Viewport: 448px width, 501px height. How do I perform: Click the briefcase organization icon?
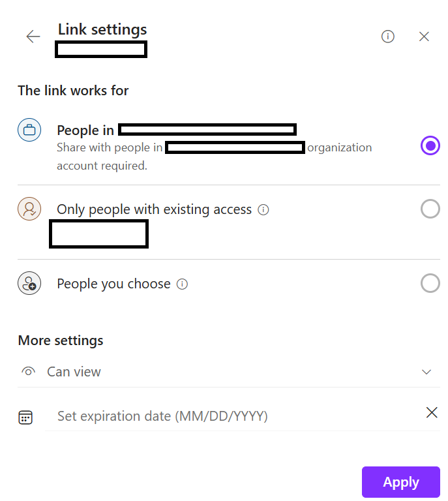(29, 130)
